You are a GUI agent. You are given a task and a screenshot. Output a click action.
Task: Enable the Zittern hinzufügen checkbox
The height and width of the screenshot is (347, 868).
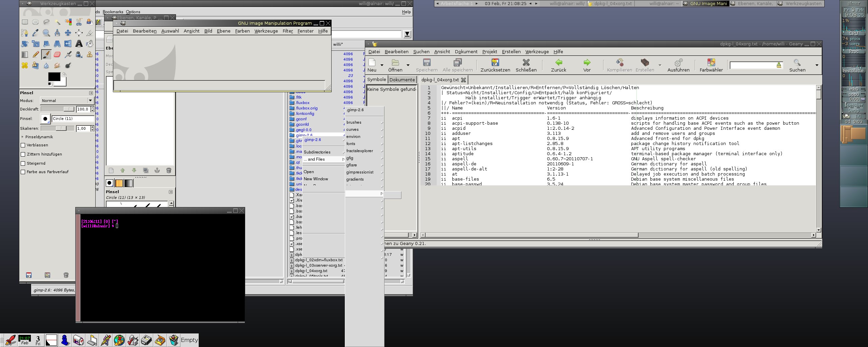(23, 155)
